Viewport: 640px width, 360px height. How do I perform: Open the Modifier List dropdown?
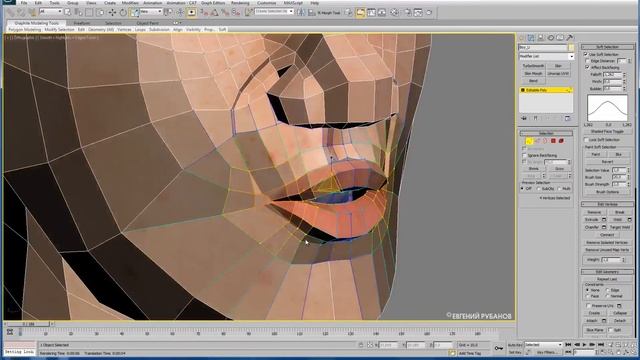click(x=546, y=56)
